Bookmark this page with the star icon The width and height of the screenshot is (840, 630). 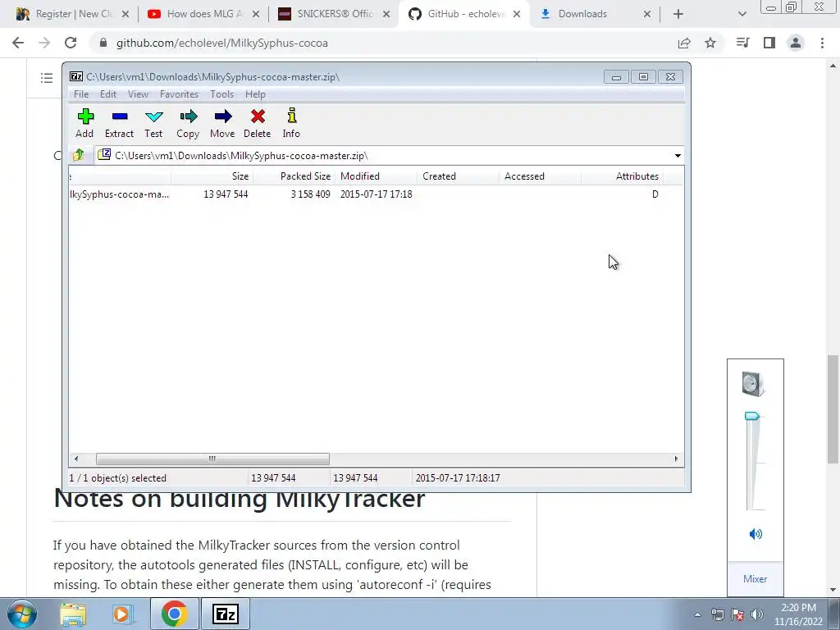tap(710, 43)
